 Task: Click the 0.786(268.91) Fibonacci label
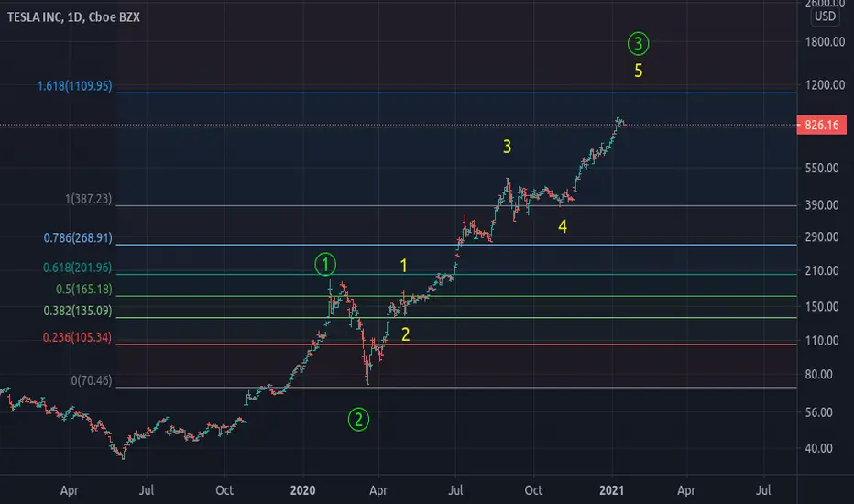[78, 237]
